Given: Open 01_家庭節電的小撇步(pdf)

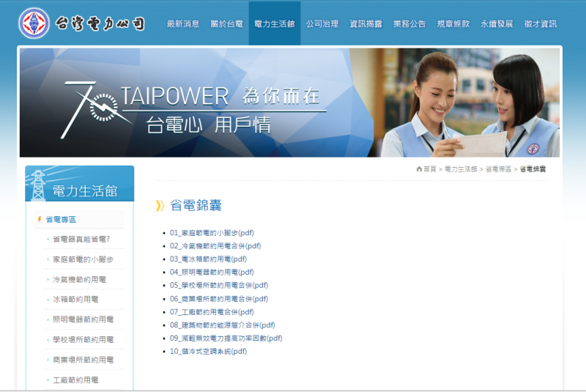Looking at the screenshot, I should [212, 233].
